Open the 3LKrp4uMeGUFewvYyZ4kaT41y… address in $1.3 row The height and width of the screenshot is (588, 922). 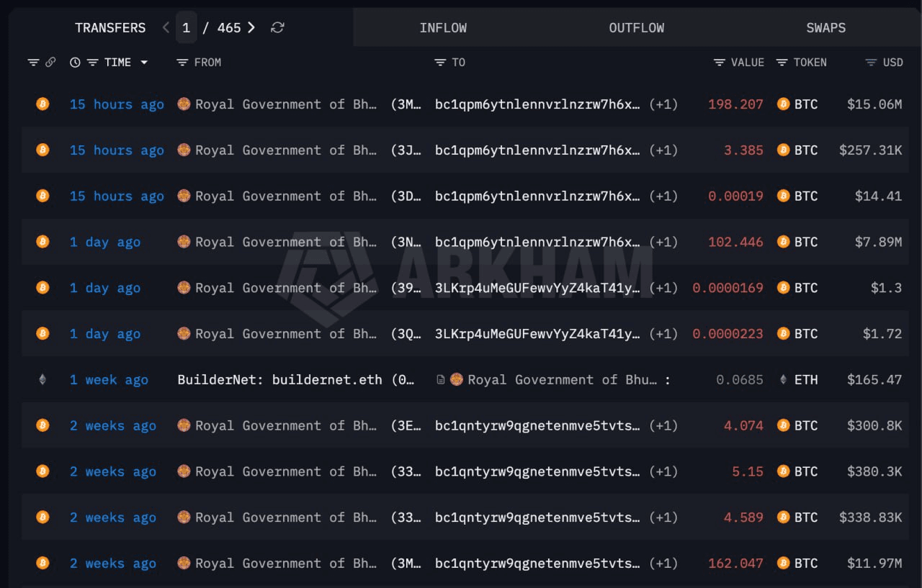[x=537, y=288]
